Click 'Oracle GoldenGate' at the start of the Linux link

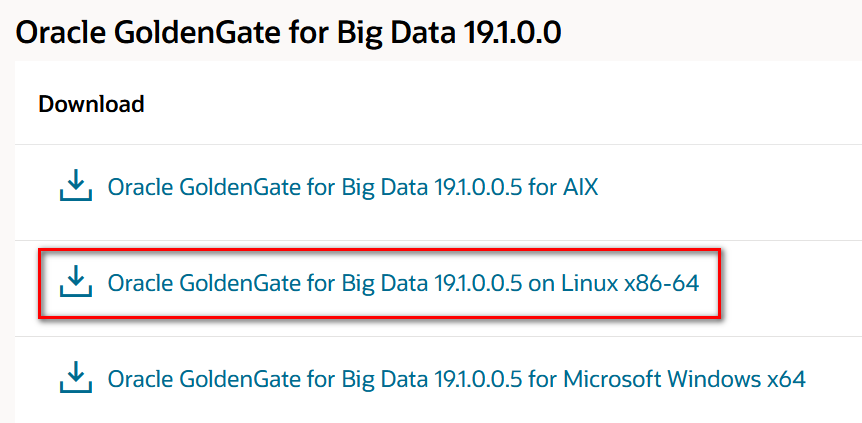[202, 283]
